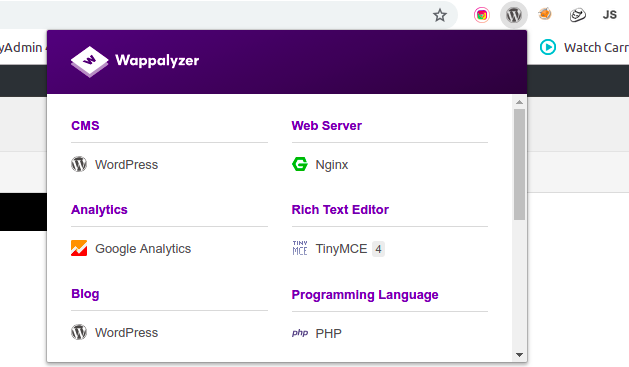Open the Rich Text Editor category

[340, 210]
